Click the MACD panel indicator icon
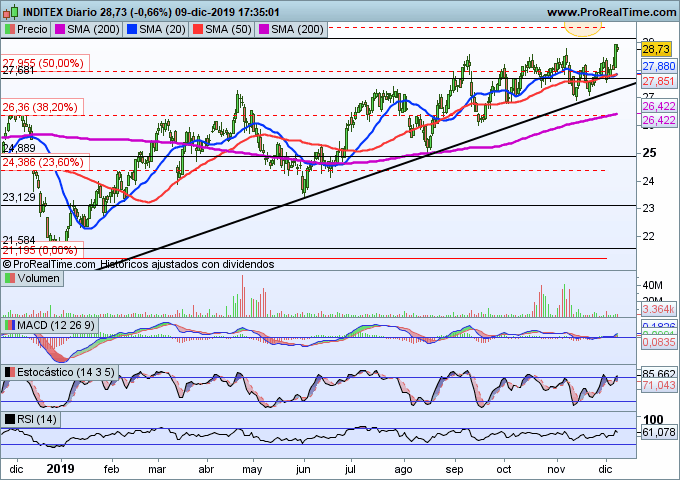This screenshot has height=480, width=680. click(x=9, y=325)
